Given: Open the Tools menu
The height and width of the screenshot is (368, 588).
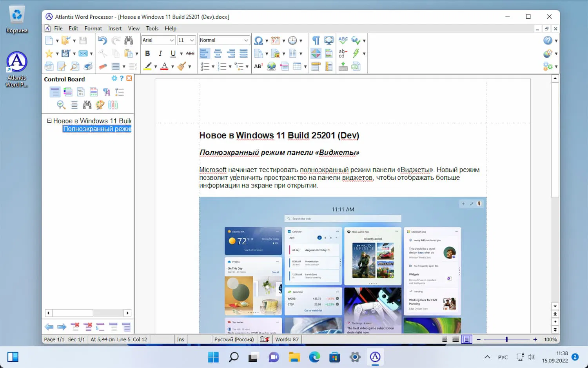Looking at the screenshot, I should [152, 28].
